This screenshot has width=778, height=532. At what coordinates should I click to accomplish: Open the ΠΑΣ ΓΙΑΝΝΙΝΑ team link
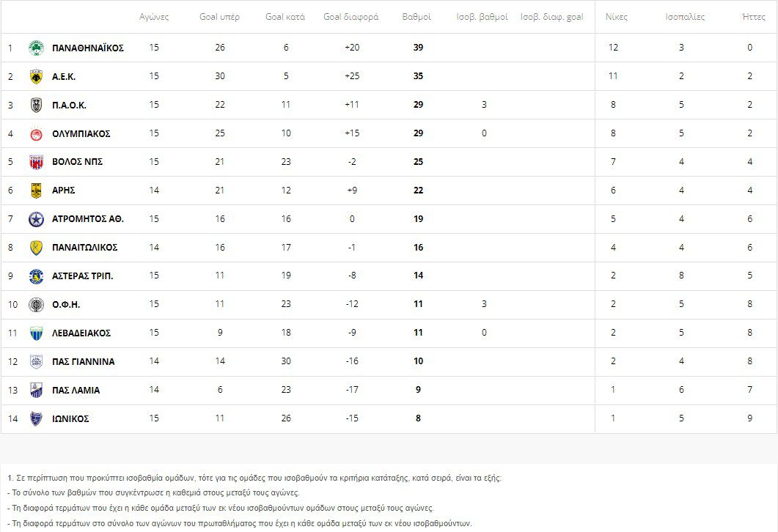(x=83, y=362)
